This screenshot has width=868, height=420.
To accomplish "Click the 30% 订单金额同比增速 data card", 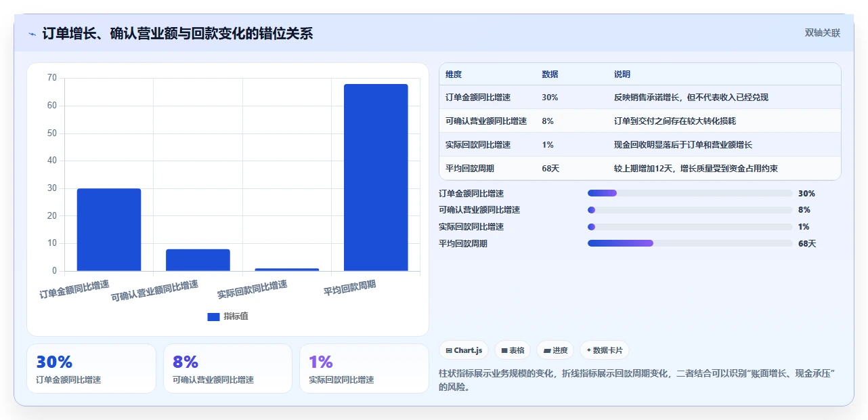I will [91, 369].
